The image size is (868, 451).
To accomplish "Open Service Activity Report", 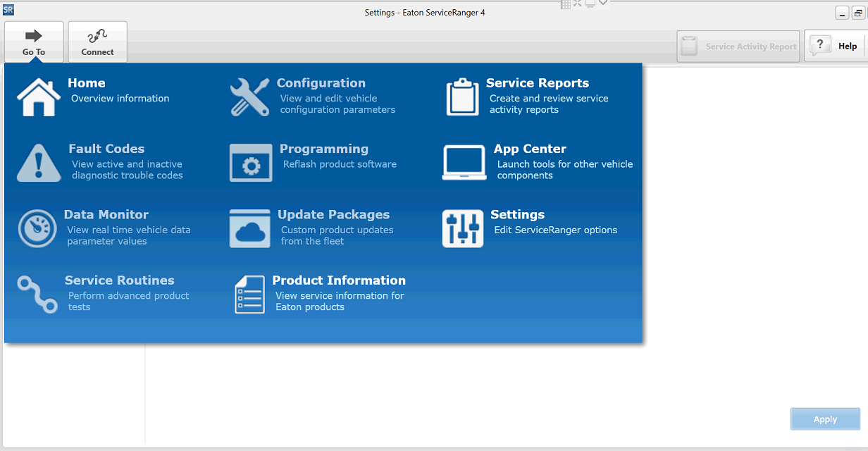I will tap(738, 47).
